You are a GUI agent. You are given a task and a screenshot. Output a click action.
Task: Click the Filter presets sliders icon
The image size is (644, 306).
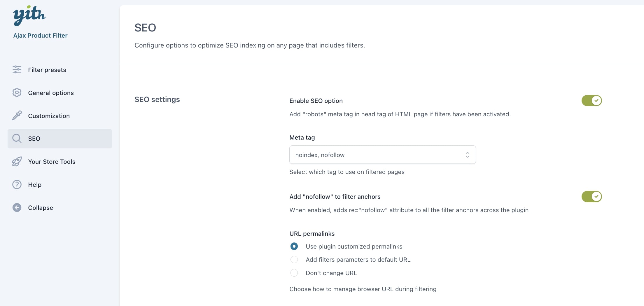(17, 70)
